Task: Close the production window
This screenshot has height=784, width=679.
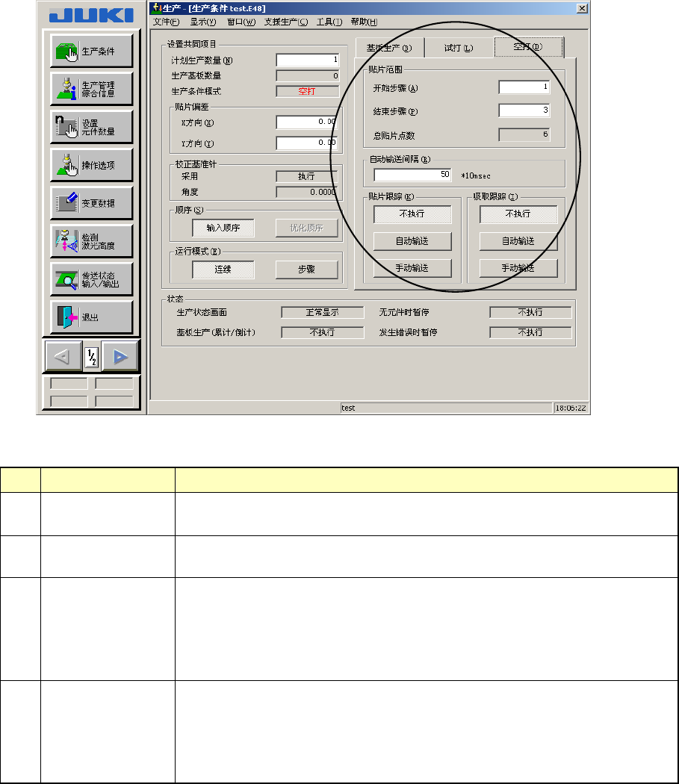Action: click(582, 8)
